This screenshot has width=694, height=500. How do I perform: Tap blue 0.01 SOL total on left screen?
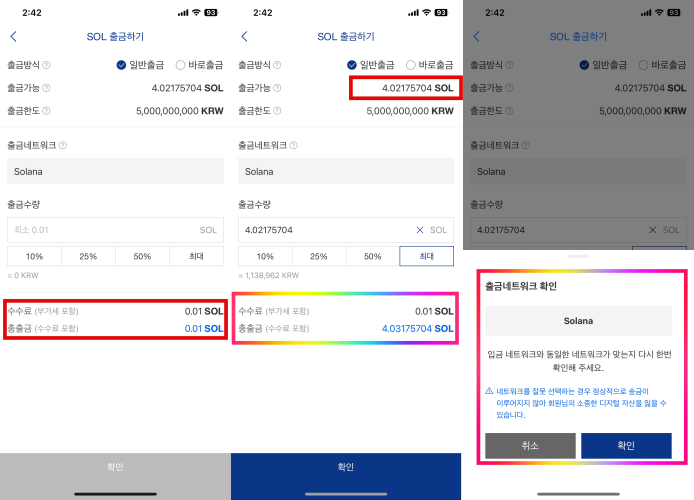204,329
